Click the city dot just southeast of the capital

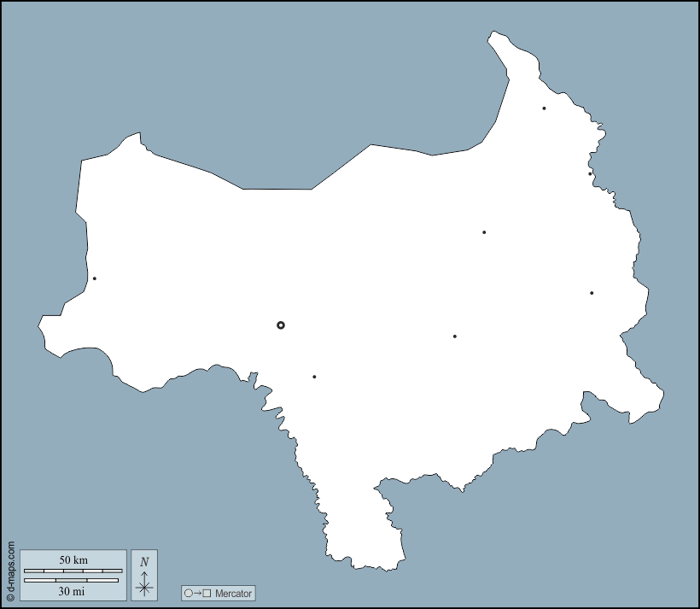coord(314,377)
